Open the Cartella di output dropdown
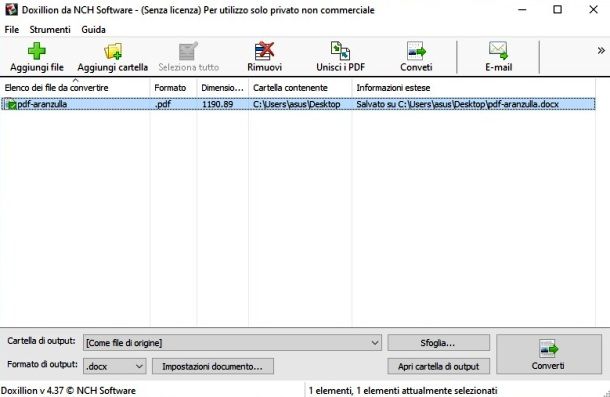This screenshot has height=397, width=610. pos(232,343)
